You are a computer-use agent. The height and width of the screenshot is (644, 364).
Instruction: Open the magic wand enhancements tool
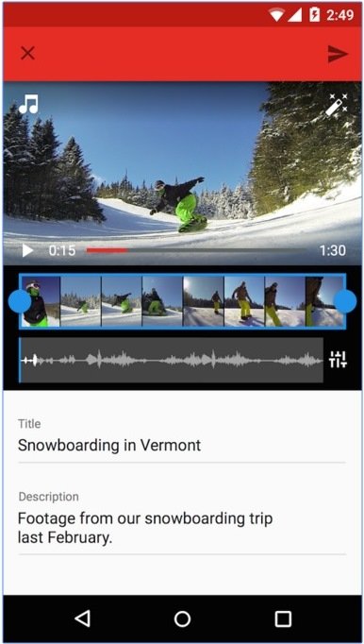click(x=336, y=104)
